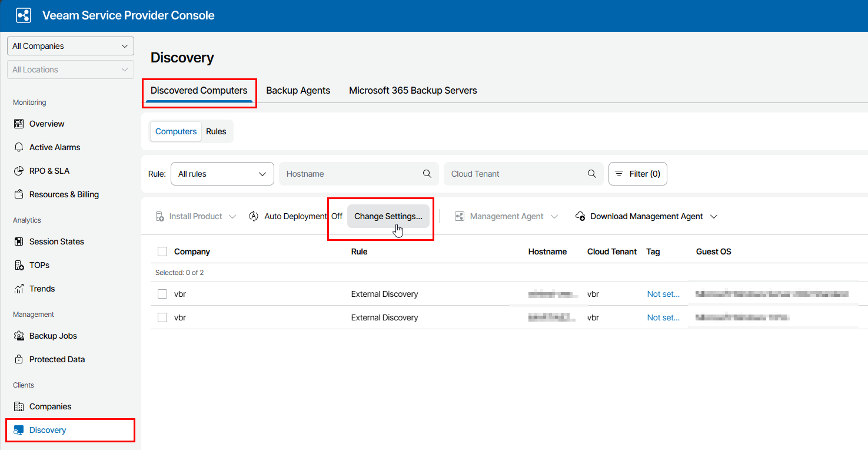Open the All rules dropdown
Image resolution: width=868 pixels, height=450 pixels.
[x=222, y=174]
